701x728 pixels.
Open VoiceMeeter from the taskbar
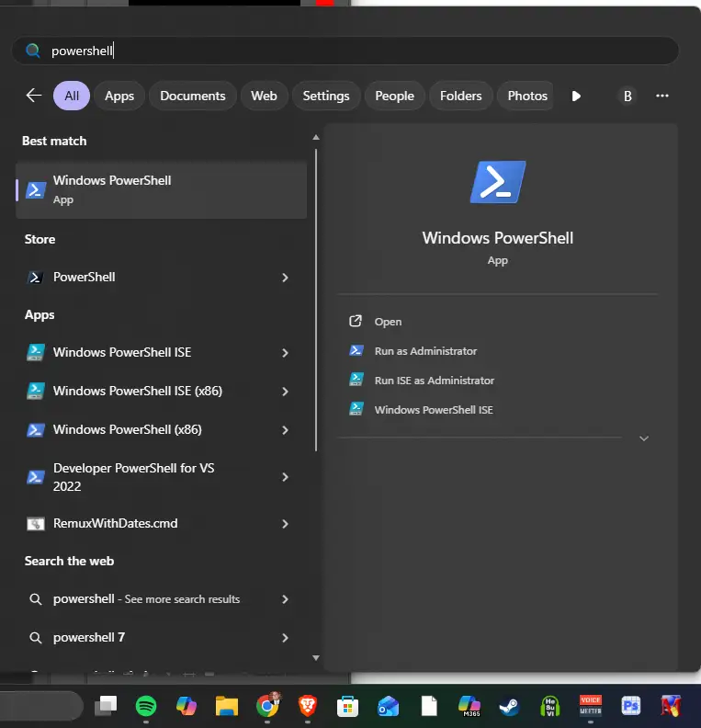click(x=590, y=706)
